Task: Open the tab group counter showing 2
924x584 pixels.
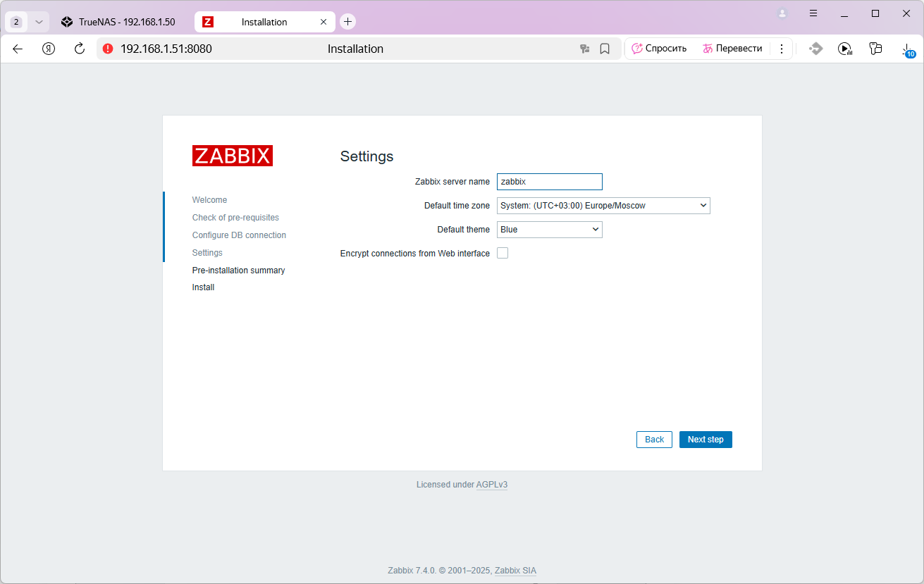Action: click(x=16, y=22)
